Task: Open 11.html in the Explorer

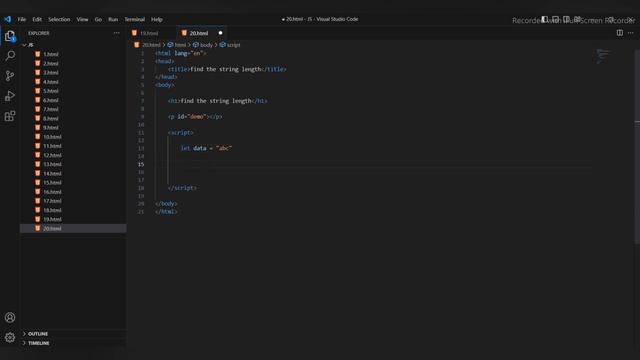Action: 73,146
